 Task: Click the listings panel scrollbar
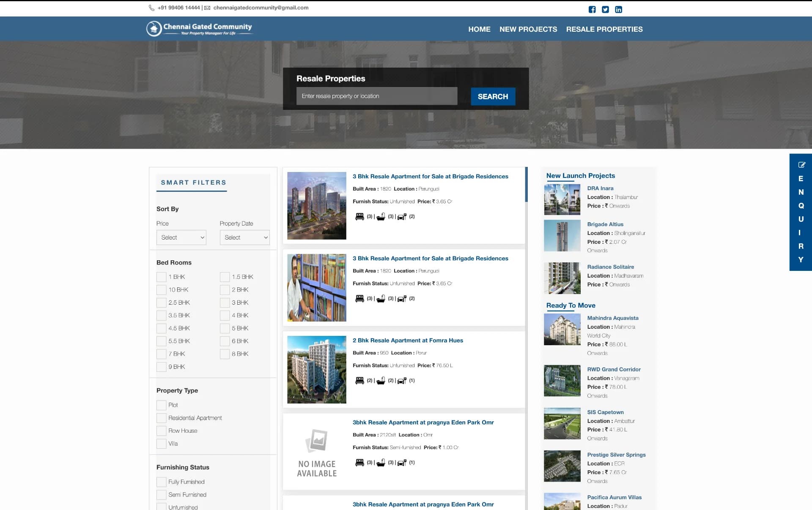[527, 185]
